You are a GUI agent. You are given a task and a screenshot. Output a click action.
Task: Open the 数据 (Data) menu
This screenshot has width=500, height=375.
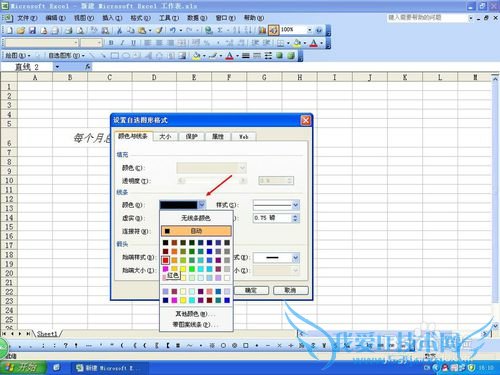(197, 18)
